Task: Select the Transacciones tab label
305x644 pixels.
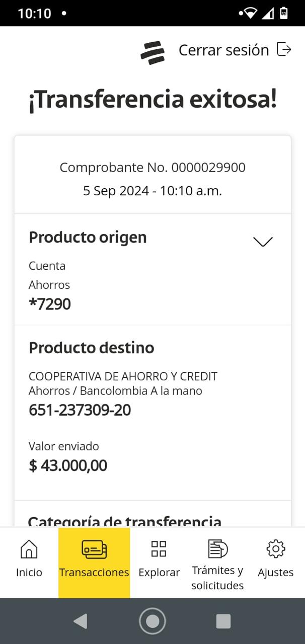Action: (94, 573)
